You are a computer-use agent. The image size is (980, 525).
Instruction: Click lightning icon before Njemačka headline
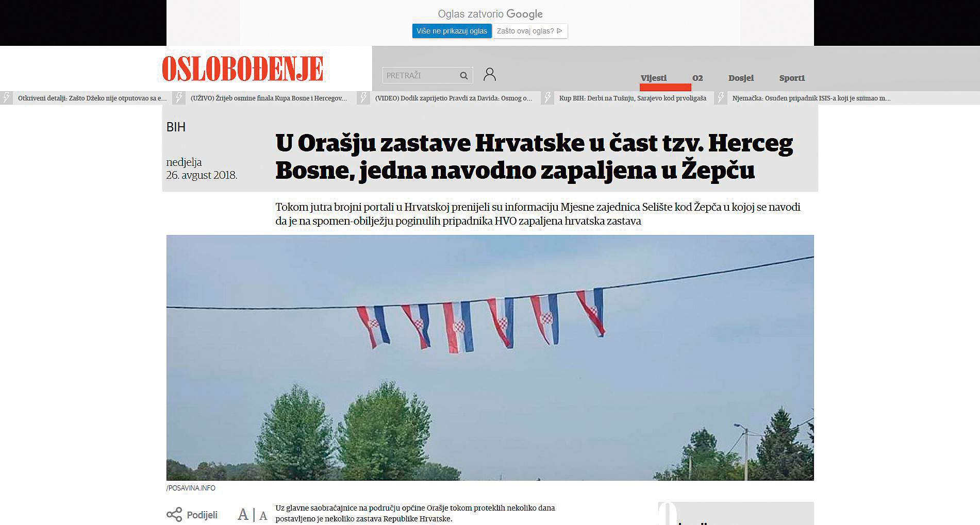[721, 98]
